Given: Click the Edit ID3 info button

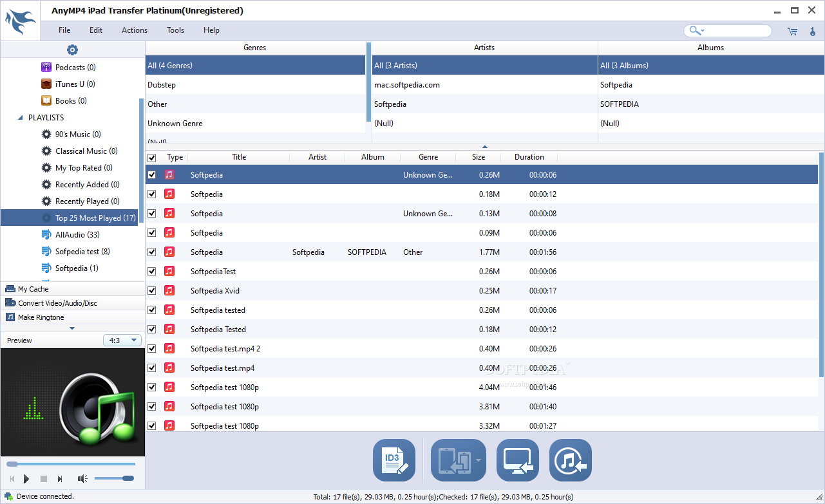Looking at the screenshot, I should [x=394, y=460].
